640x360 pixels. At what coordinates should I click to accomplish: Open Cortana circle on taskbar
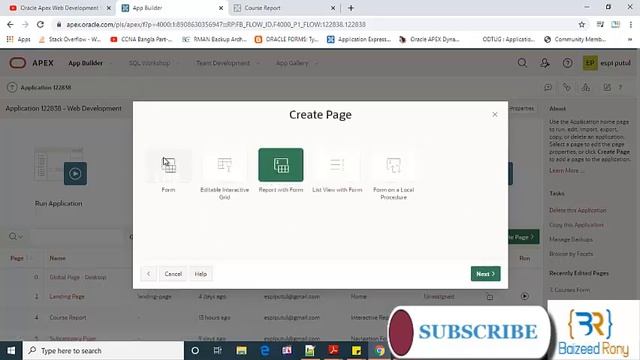click(195, 351)
